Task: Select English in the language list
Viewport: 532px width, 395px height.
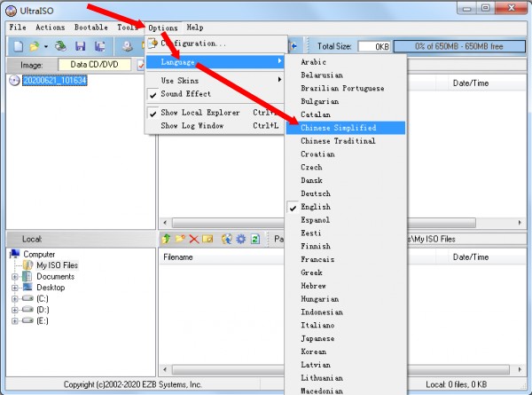Action: [x=316, y=207]
